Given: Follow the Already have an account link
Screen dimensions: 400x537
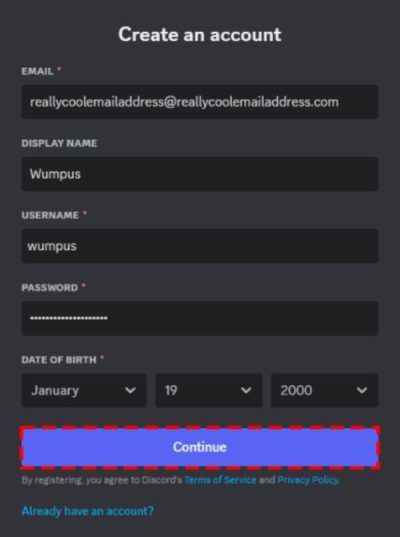Looking at the screenshot, I should tap(88, 511).
